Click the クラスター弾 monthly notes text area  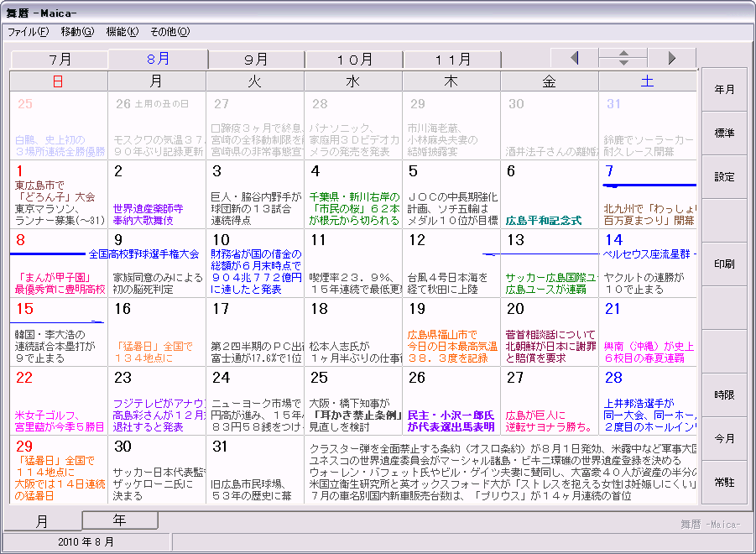point(501,470)
